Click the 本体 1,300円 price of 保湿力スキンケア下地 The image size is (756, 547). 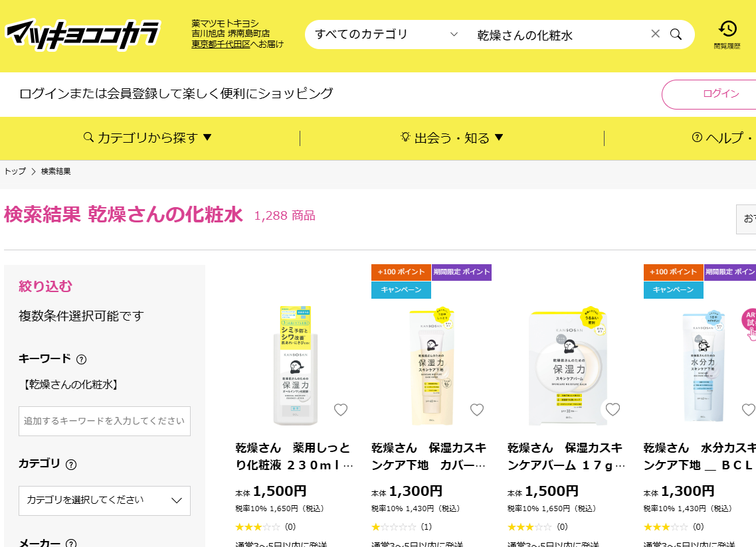pos(407,492)
